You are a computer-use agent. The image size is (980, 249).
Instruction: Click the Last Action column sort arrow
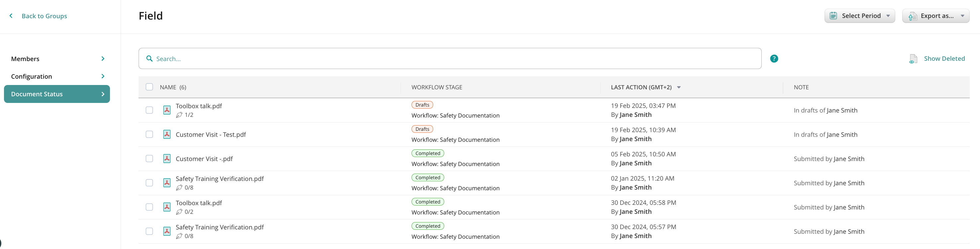click(679, 87)
